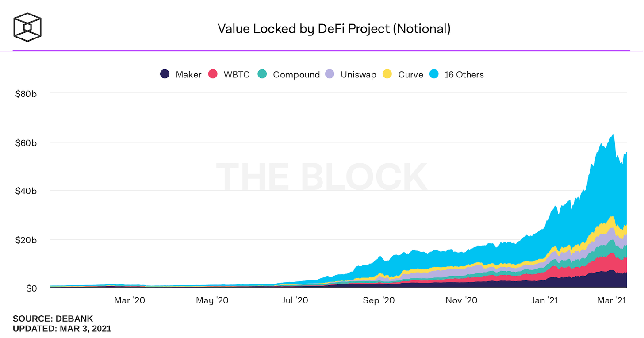Toggle the Maker series legend label

point(188,75)
